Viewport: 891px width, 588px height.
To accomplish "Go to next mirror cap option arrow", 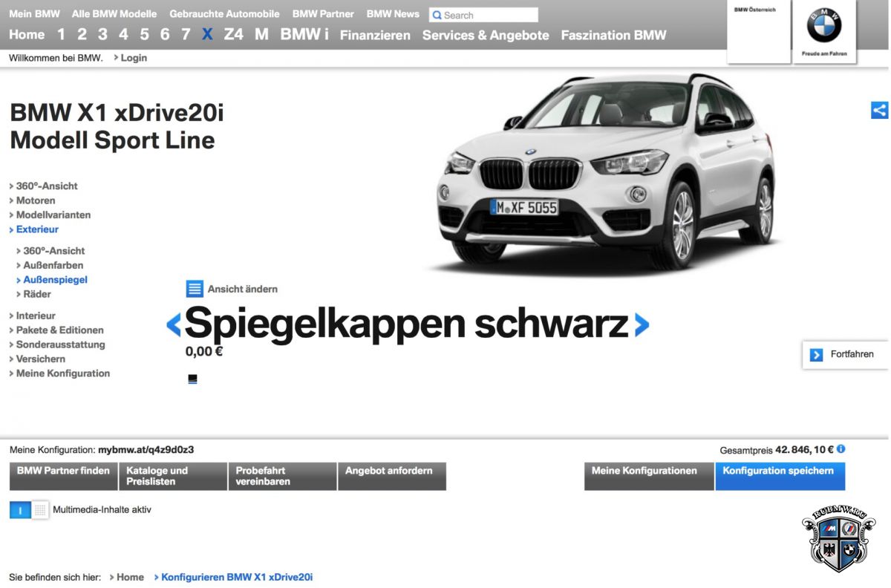I will (642, 324).
